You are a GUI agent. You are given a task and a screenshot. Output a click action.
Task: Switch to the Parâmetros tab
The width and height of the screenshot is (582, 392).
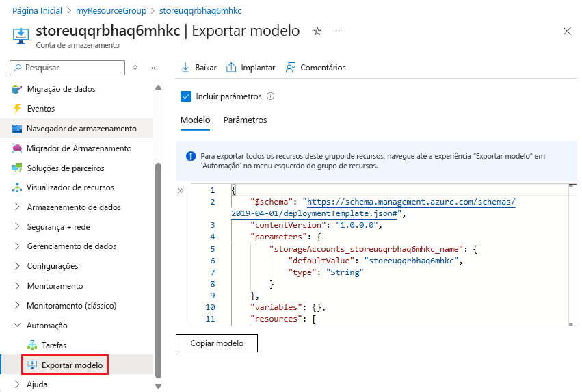pyautogui.click(x=245, y=120)
